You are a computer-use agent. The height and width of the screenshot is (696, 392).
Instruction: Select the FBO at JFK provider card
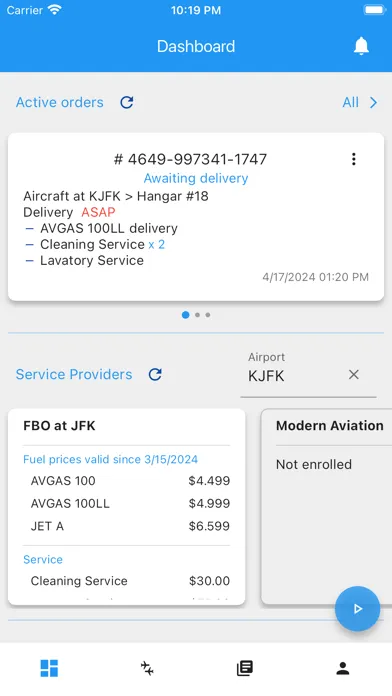[x=127, y=506]
